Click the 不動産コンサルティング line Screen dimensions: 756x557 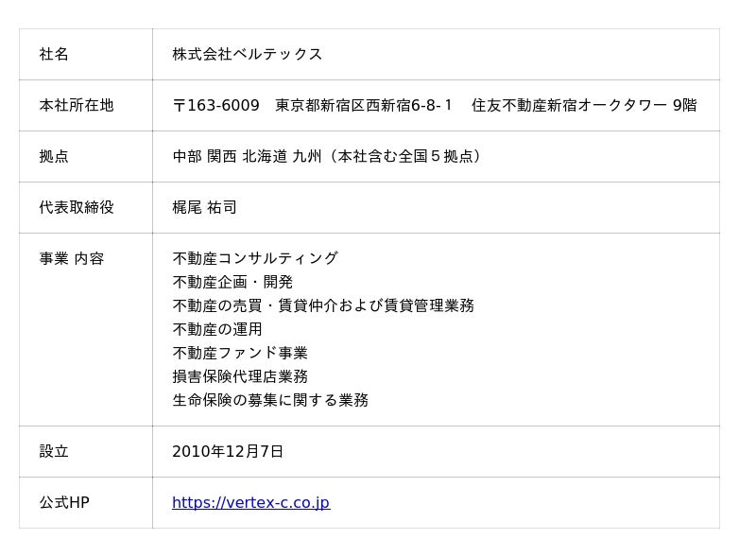point(254,258)
